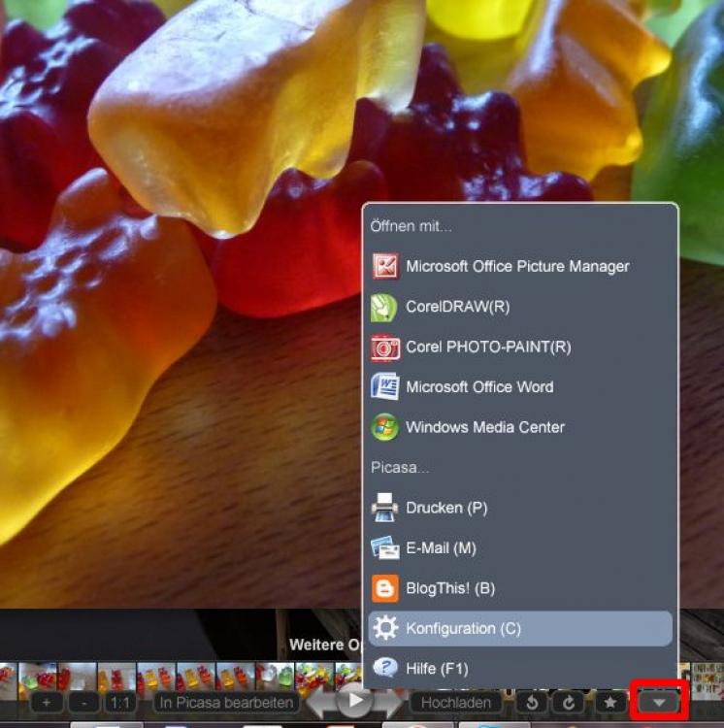The image size is (724, 728).
Task: Send photo via E-Mail (M)
Action: point(441,547)
